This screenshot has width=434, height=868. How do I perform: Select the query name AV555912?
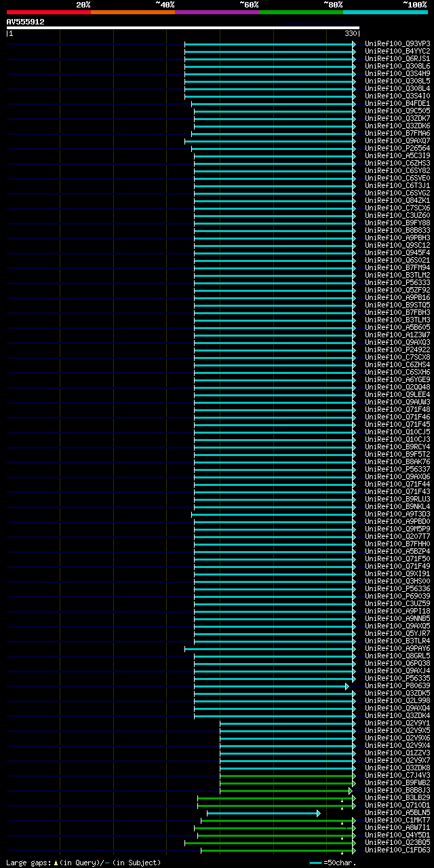coord(26,22)
